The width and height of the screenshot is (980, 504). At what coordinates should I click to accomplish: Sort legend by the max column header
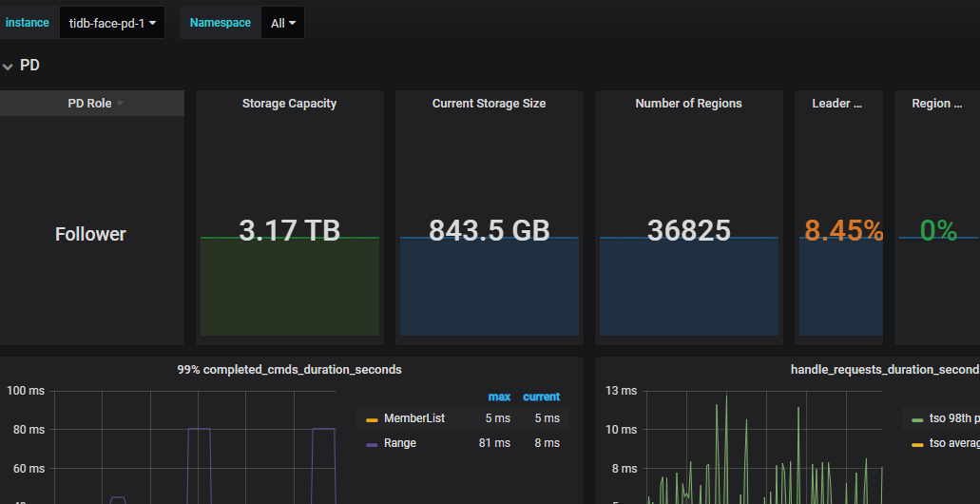click(x=499, y=397)
